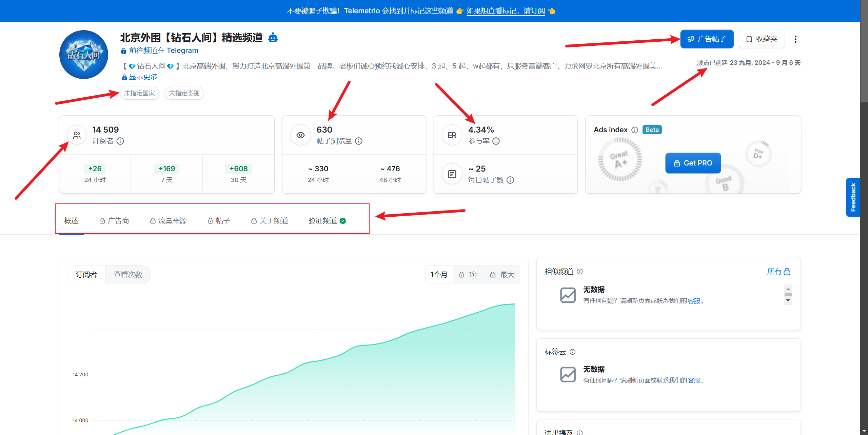Open the Feedback side tab
This screenshot has width=868, height=435.
[853, 197]
